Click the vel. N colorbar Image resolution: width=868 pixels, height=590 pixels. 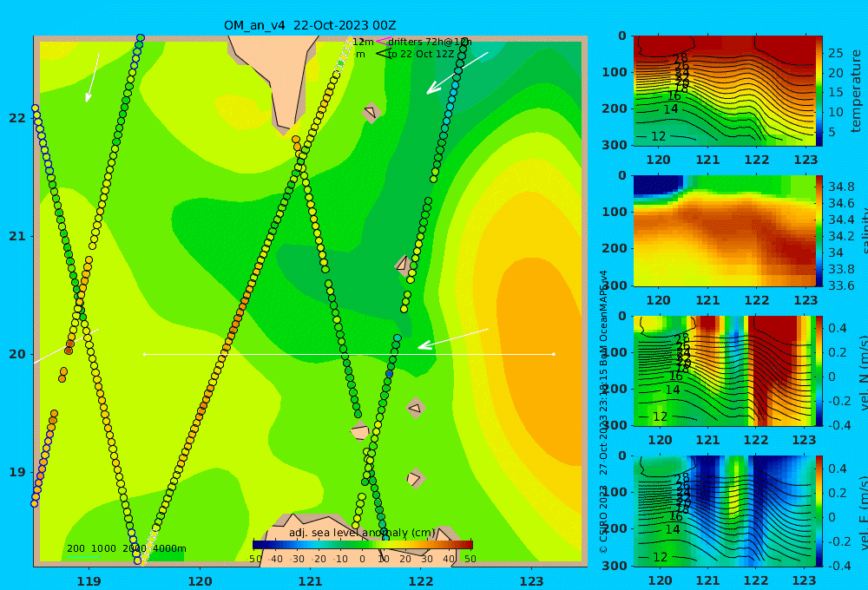(x=819, y=370)
